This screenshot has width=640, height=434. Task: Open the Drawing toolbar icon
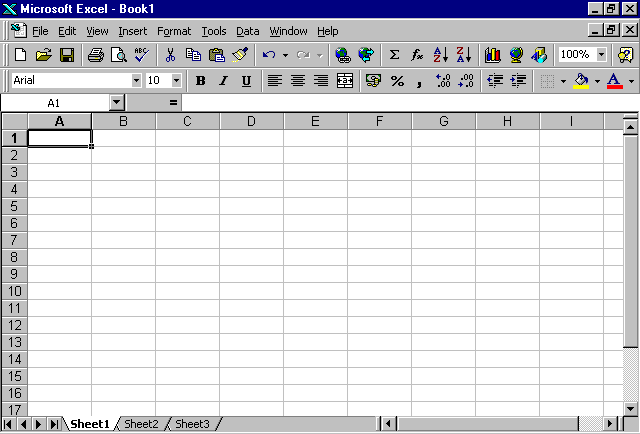tap(539, 54)
